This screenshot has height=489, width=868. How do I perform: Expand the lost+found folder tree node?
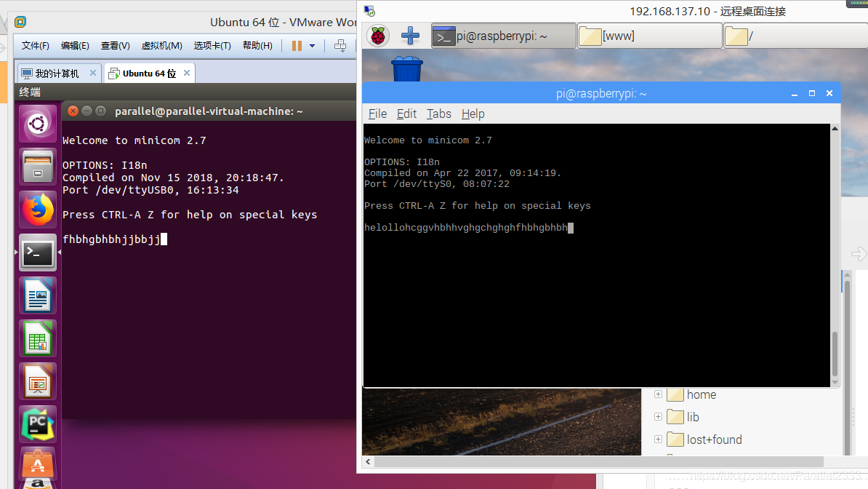pyautogui.click(x=658, y=439)
